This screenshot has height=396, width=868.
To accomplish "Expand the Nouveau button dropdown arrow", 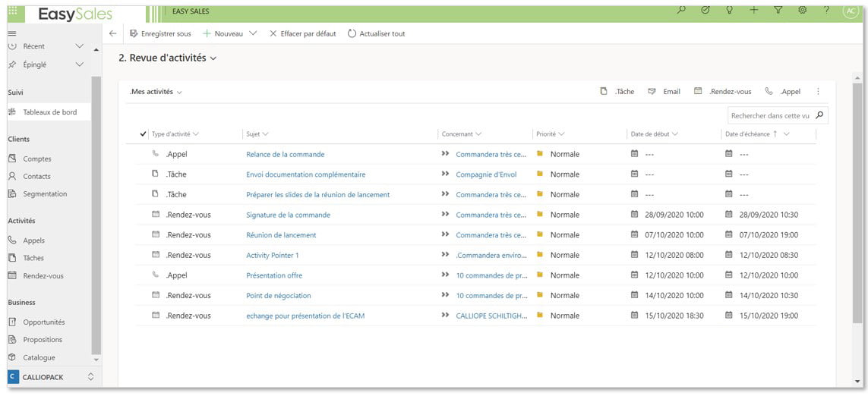I will tap(253, 33).
